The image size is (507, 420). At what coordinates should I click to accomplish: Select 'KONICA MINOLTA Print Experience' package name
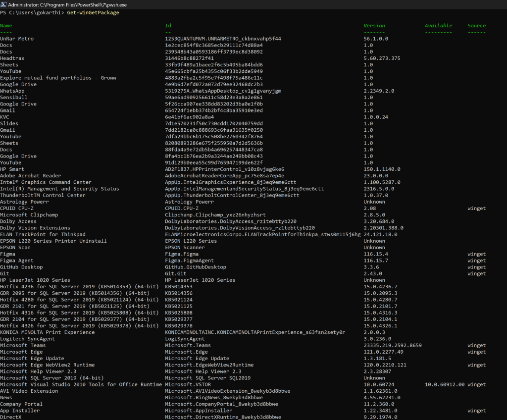coord(47,332)
